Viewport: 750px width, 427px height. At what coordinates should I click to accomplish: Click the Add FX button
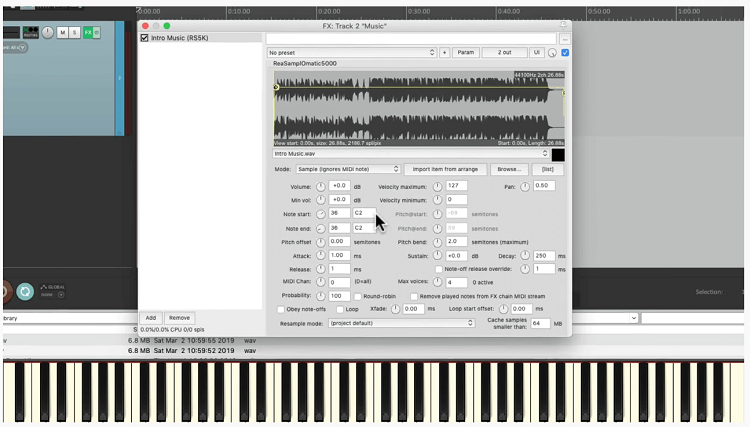click(151, 318)
